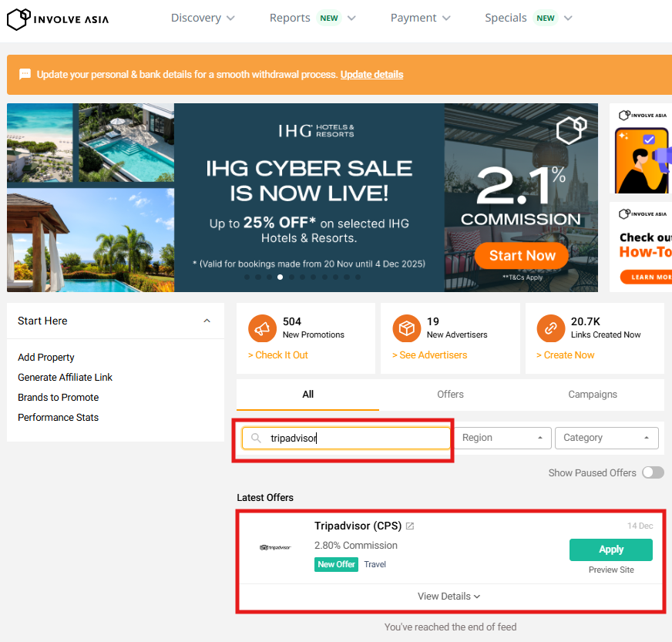
Task: Click the Tripadvisor offer logo
Action: [x=275, y=547]
